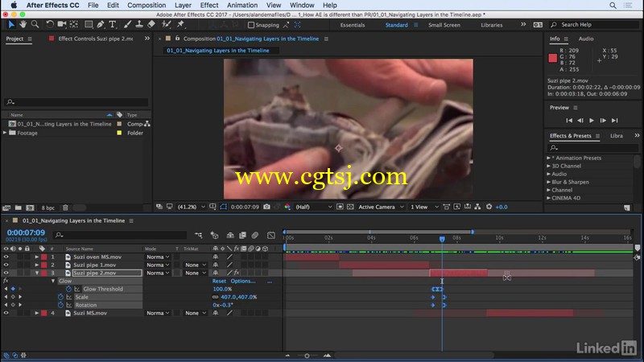Toggle the Glow effect fx switch
644x362 pixels.
click(x=6, y=281)
